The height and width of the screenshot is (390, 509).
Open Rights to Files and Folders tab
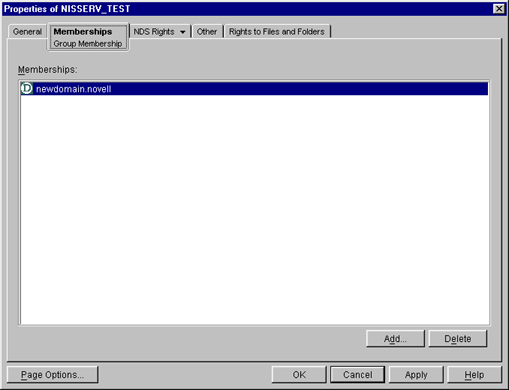[277, 32]
